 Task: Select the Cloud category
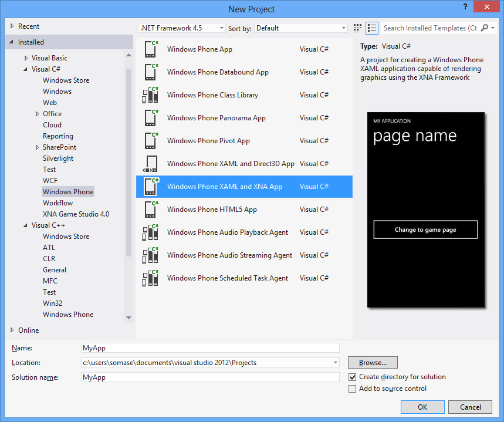pos(52,125)
